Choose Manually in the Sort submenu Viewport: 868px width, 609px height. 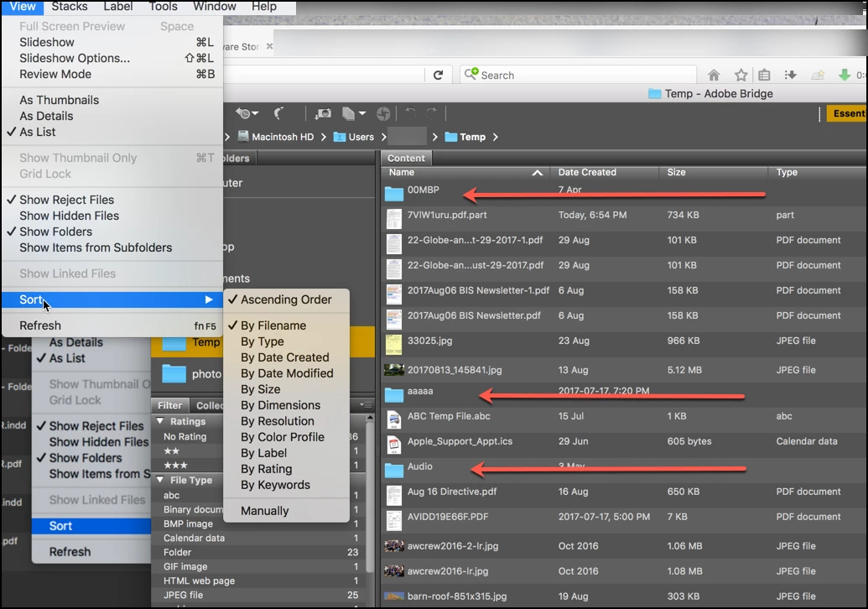(265, 511)
